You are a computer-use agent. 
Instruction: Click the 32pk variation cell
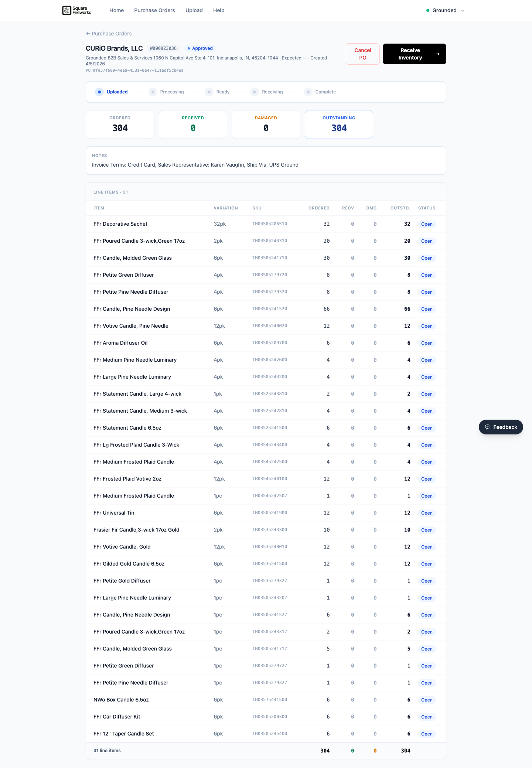click(220, 224)
